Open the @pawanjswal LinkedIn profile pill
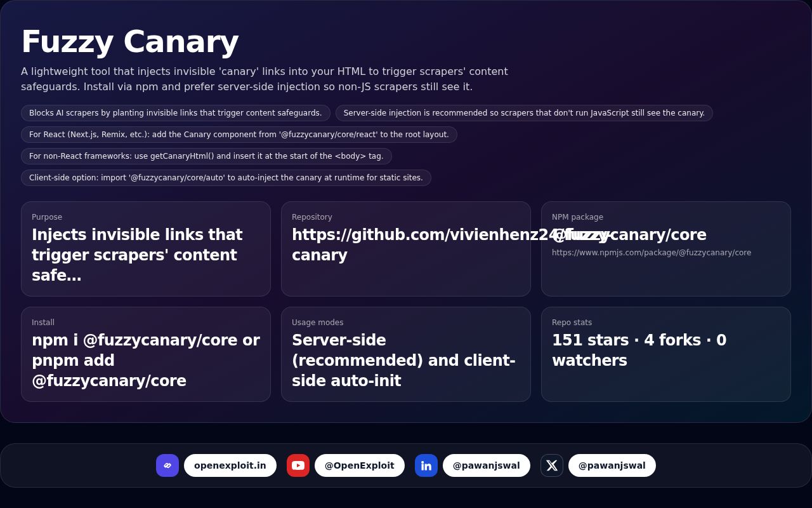The image size is (812, 508). click(487, 465)
